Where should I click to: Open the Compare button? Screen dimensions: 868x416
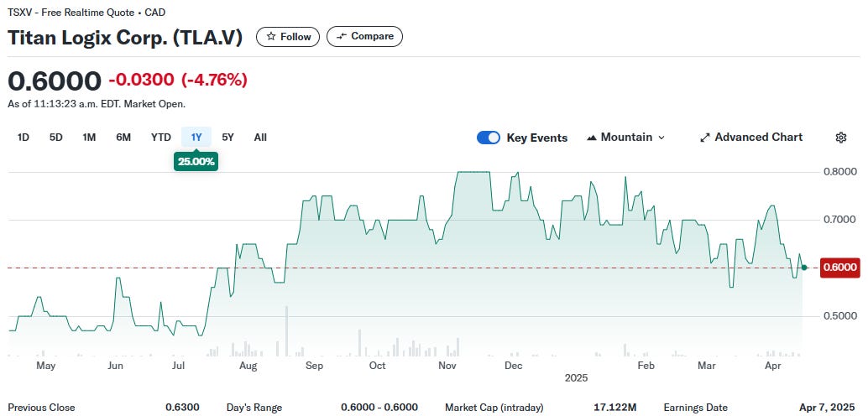pos(365,37)
